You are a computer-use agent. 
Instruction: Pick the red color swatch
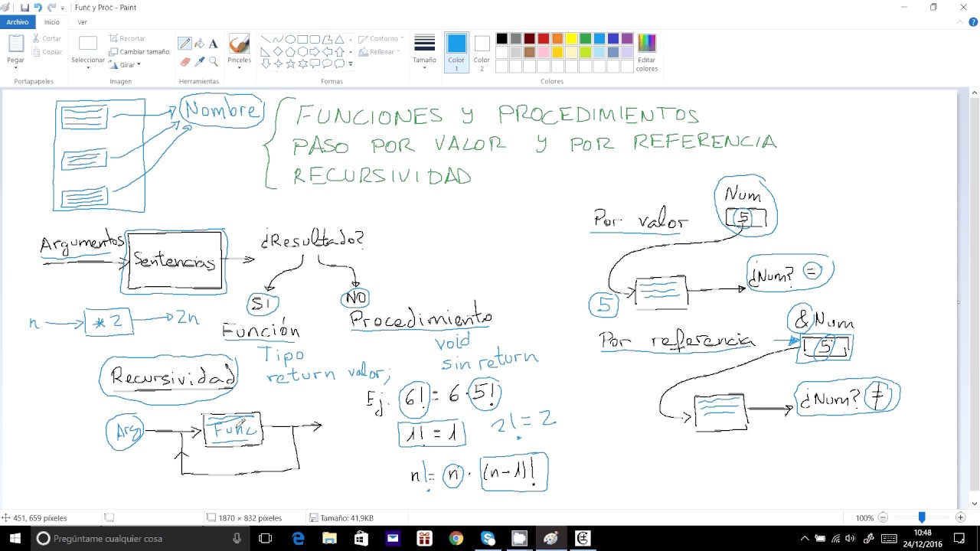click(x=543, y=39)
